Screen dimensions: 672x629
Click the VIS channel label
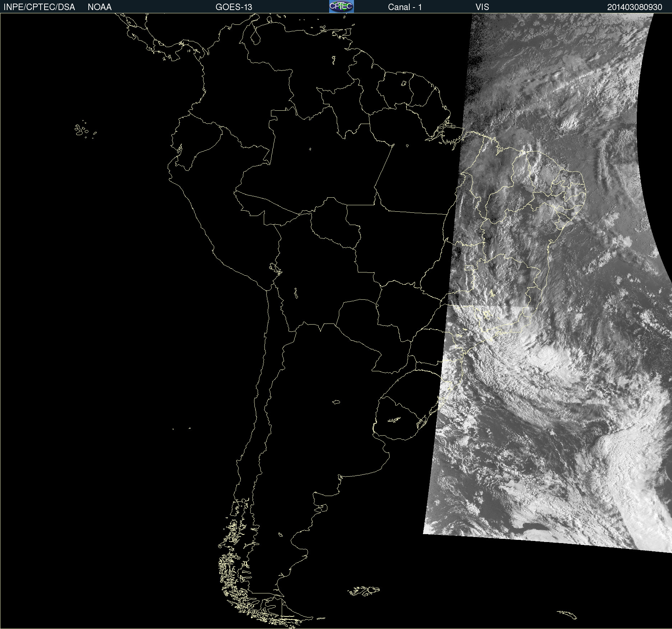click(x=482, y=7)
